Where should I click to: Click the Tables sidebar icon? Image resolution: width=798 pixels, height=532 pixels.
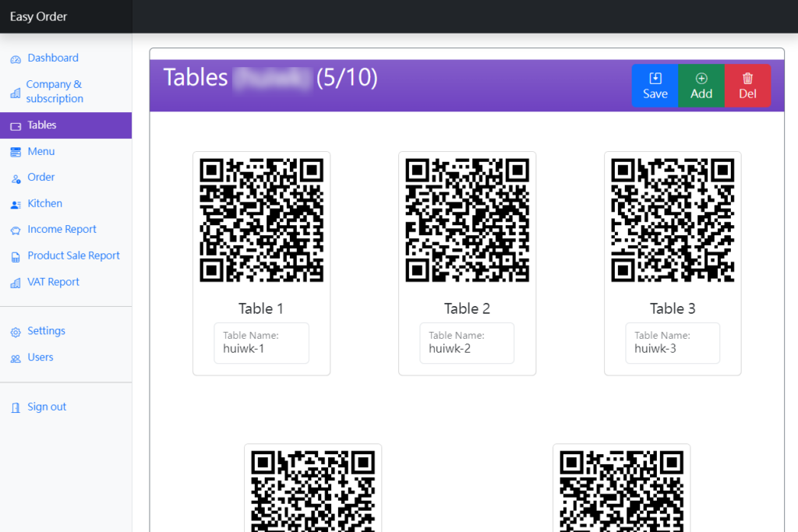(16, 126)
